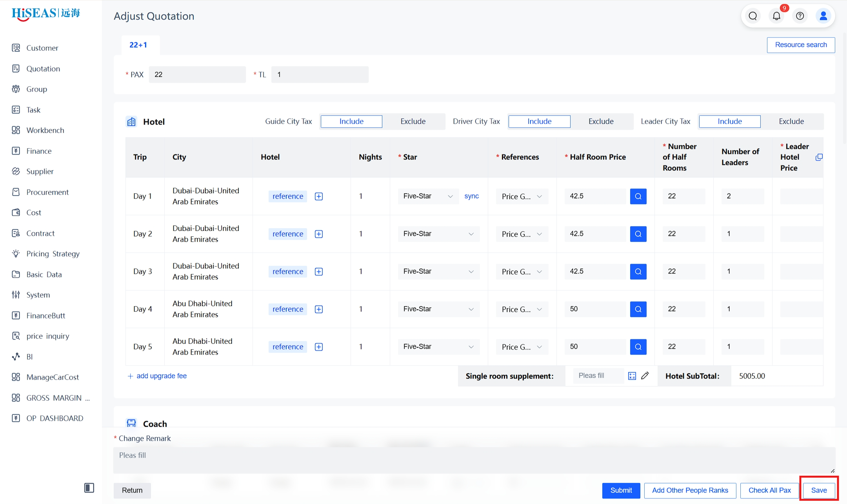Screen dimensions: 847x504
Task: Select Include for Guide City Tax
Action: [351, 121]
